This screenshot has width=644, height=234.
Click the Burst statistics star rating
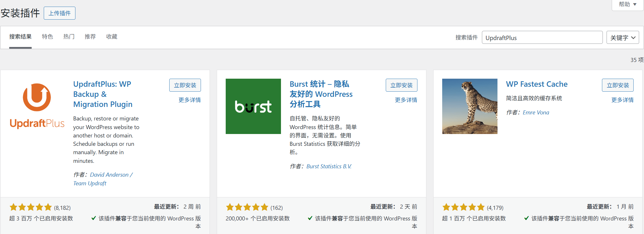[247, 207]
